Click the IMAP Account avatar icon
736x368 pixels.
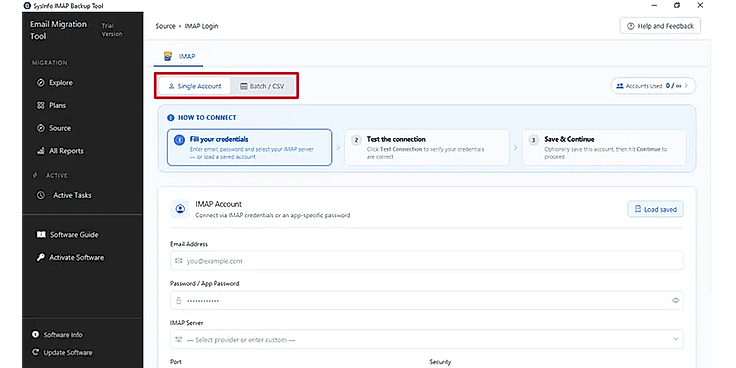coord(180,209)
